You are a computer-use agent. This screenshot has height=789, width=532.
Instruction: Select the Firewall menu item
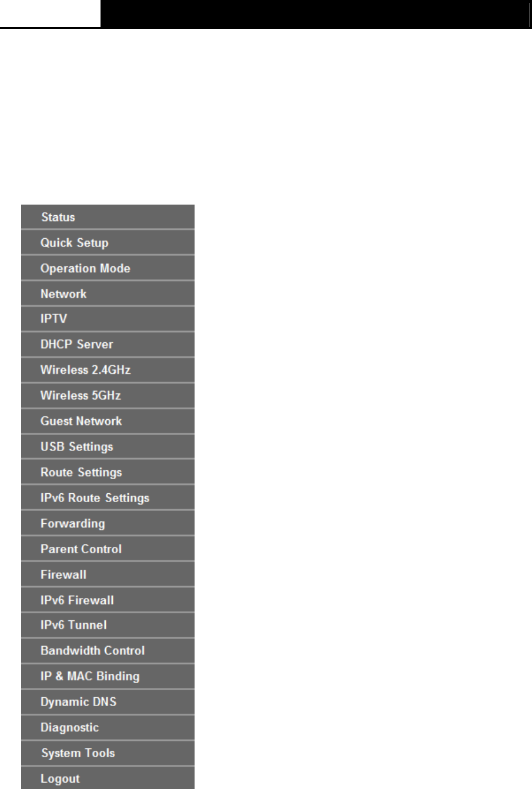tap(108, 574)
